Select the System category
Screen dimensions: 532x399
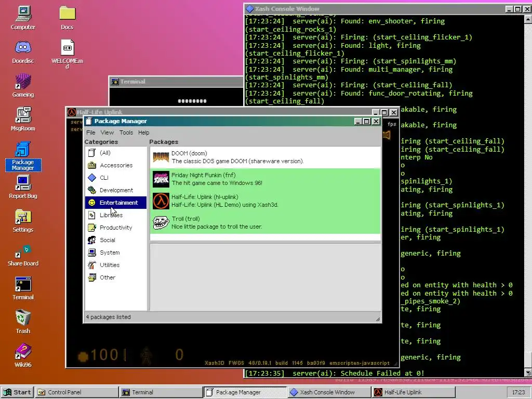(116, 252)
